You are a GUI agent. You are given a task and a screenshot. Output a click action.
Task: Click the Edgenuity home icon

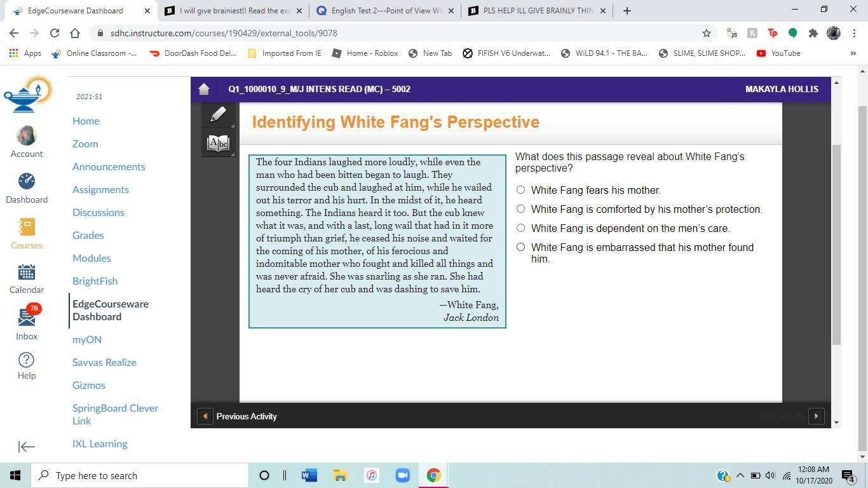tap(204, 89)
